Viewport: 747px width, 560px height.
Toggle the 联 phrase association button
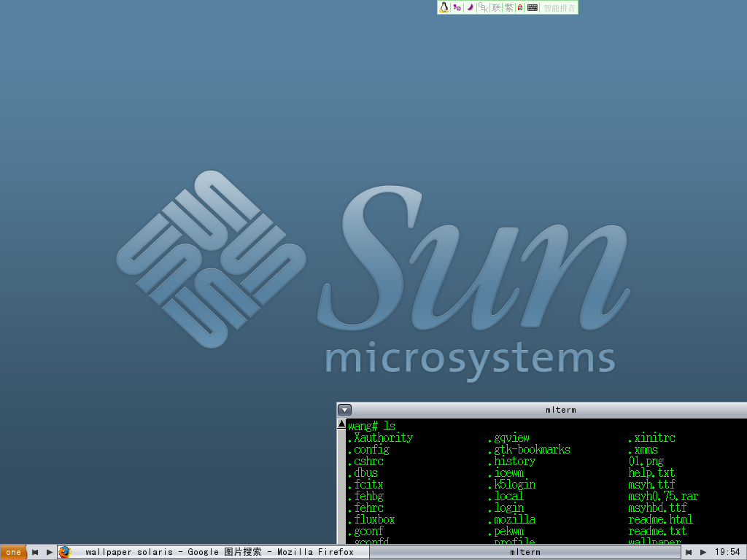click(496, 7)
